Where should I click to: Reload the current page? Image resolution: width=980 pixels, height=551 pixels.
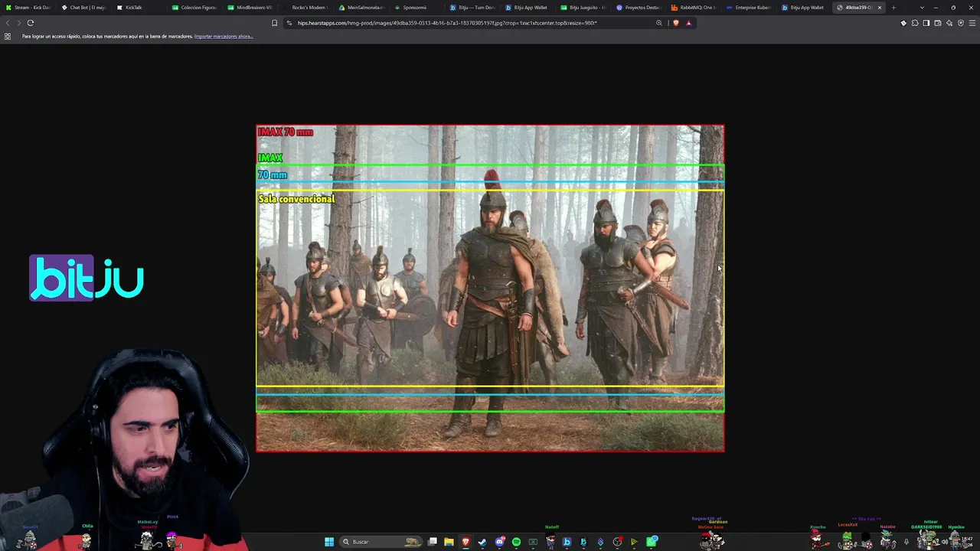31,23
